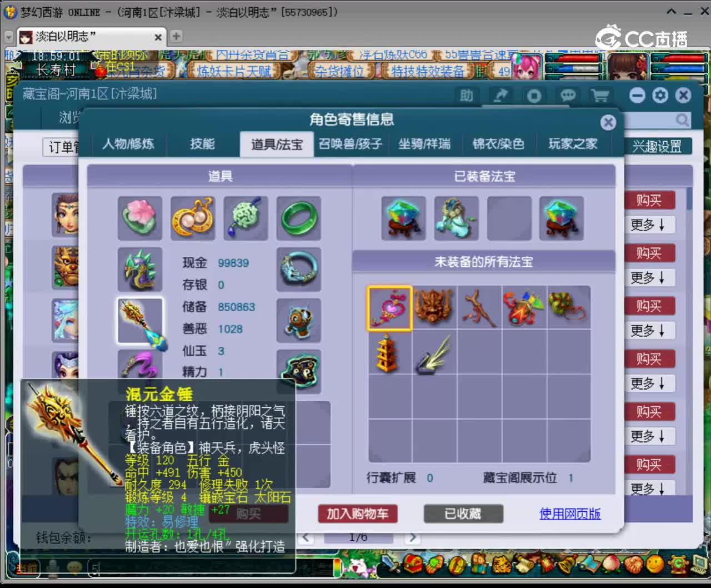Switch to 人物/修炼 tab
Image resolution: width=711 pixels, height=588 pixels.
click(128, 144)
